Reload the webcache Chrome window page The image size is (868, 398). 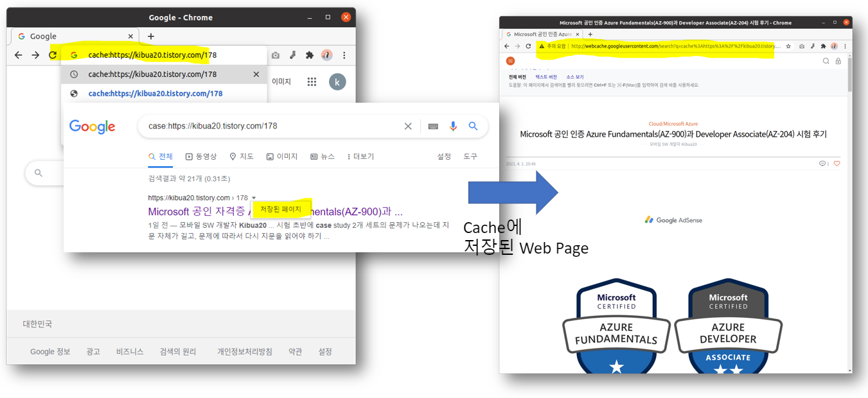click(x=528, y=46)
